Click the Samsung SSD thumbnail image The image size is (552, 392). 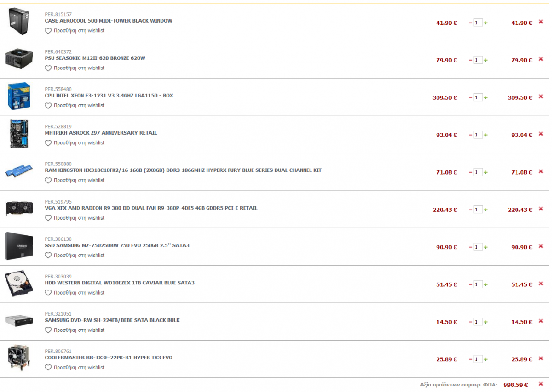19,246
